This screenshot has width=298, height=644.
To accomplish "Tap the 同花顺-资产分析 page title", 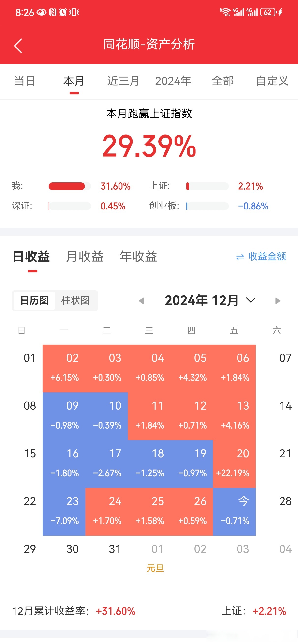I will pyautogui.click(x=149, y=45).
